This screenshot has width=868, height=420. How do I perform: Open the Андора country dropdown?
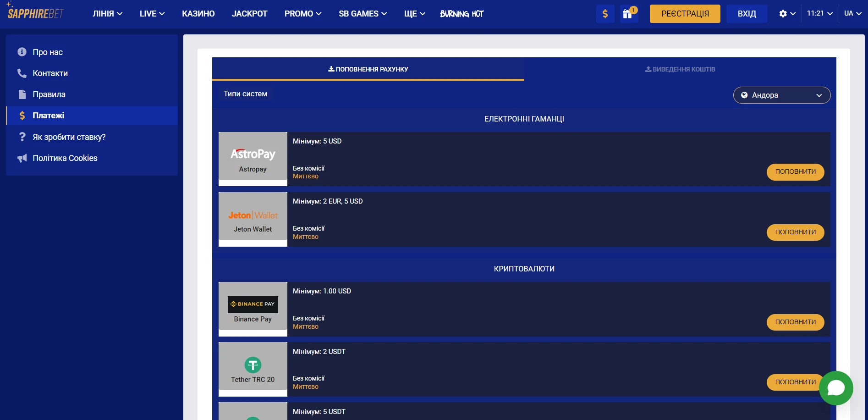pyautogui.click(x=782, y=95)
